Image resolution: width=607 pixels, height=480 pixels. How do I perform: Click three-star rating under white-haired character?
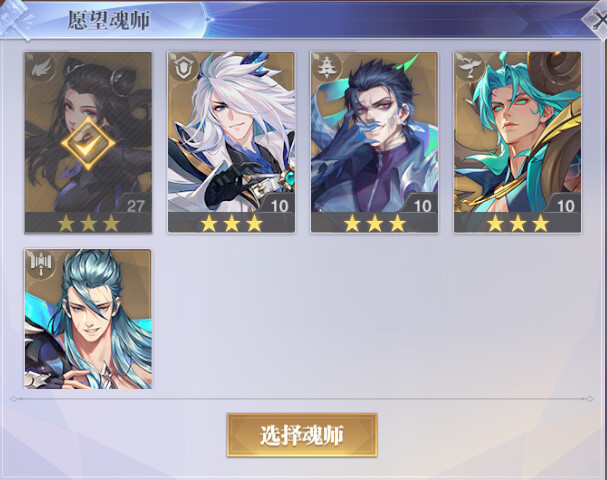pos(231,223)
